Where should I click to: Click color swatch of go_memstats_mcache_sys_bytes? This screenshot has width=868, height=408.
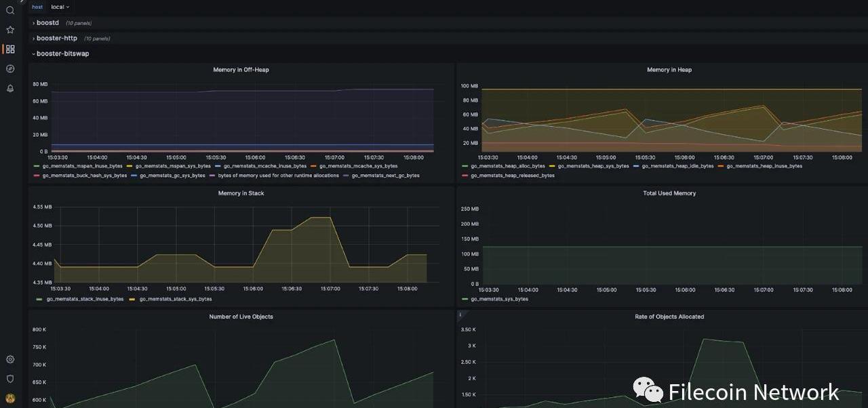point(314,166)
